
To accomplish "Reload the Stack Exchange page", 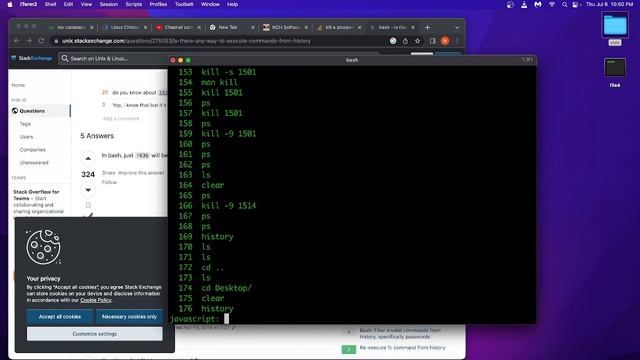I will click(x=41, y=41).
